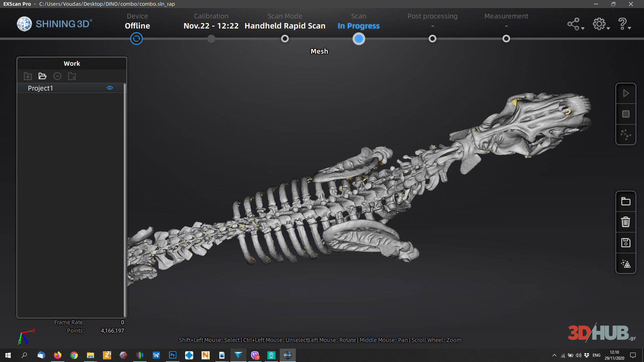Open the Scan In Progress dropdown
Viewport: 644px width, 362px height.
click(x=359, y=26)
